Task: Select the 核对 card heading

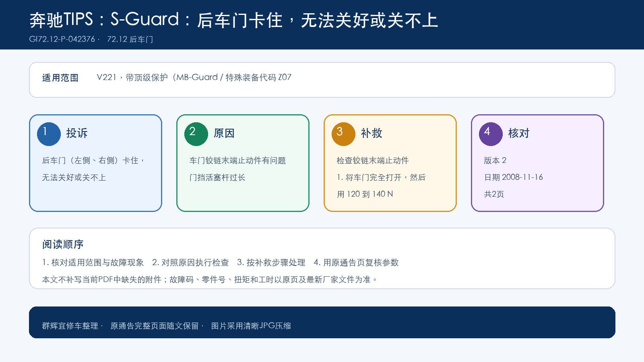Action: (519, 133)
